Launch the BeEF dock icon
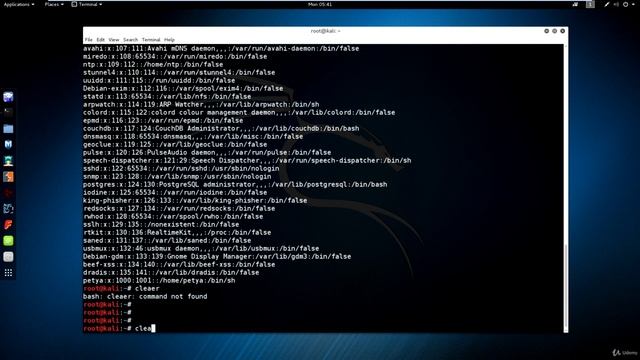This screenshot has height=360, width=640. coord(8,209)
